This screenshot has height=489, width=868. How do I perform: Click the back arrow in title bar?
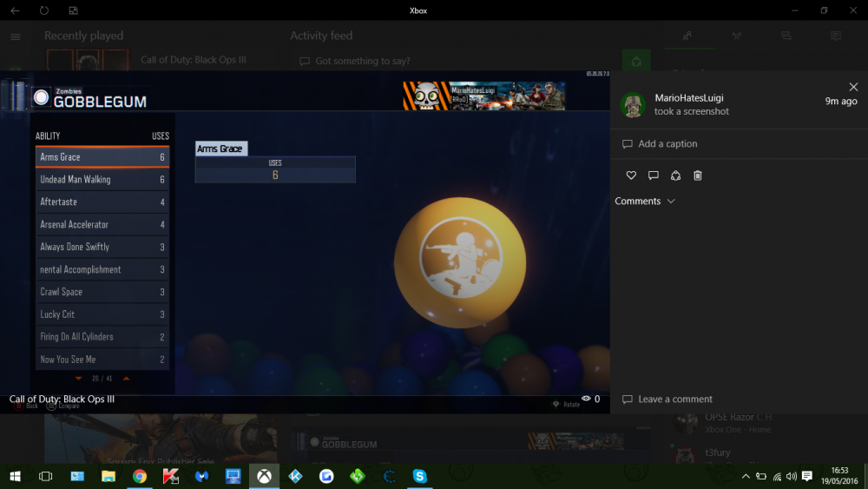[x=15, y=10]
